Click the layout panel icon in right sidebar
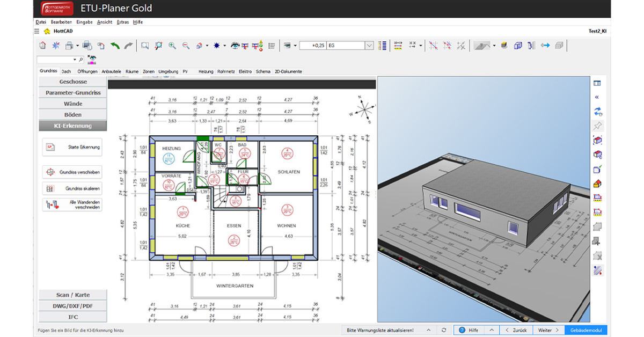Screen dimensions: 644x337 click(597, 83)
